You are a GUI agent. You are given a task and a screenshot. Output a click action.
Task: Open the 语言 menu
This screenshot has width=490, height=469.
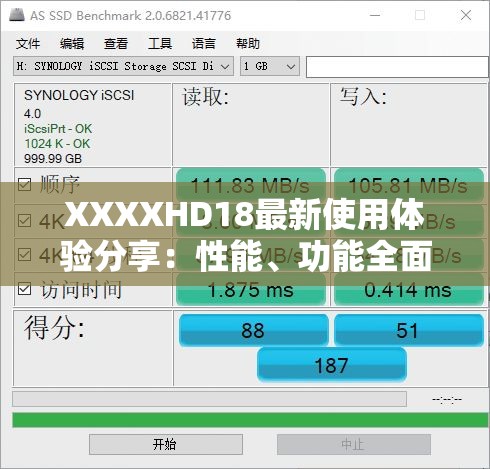pyautogui.click(x=204, y=44)
